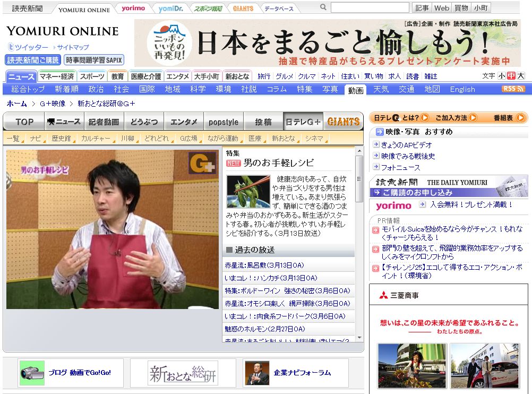Open the RSS feed icon
This screenshot has height=394, width=532.
coord(513,89)
